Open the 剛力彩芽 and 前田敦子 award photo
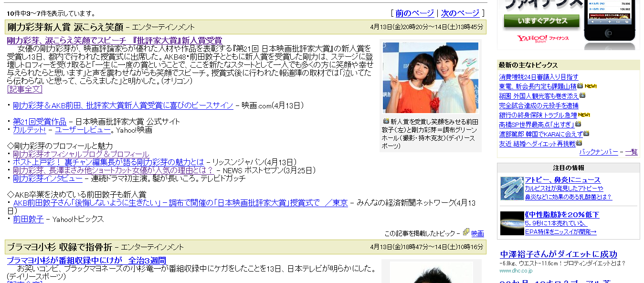Viewport: 644px width, 283px height. [x=431, y=78]
